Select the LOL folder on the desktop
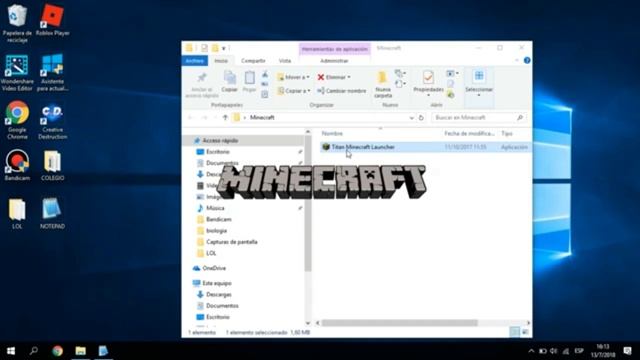 pyautogui.click(x=17, y=213)
